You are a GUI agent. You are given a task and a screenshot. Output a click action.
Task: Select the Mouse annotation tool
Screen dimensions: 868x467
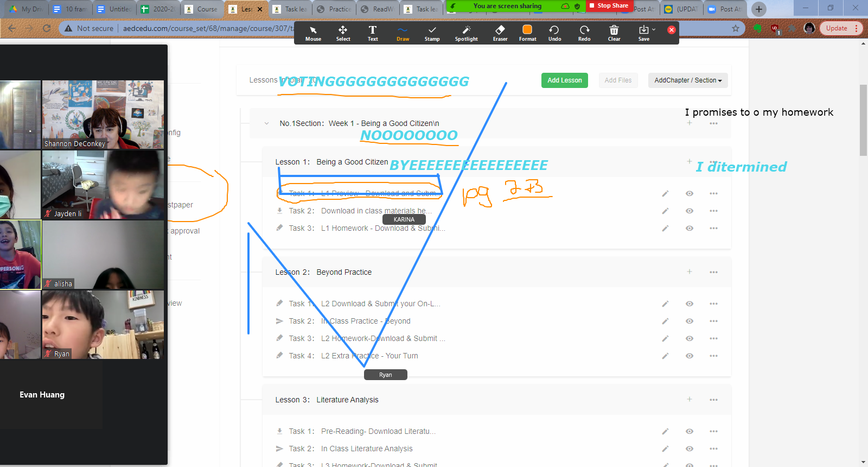pos(313,33)
